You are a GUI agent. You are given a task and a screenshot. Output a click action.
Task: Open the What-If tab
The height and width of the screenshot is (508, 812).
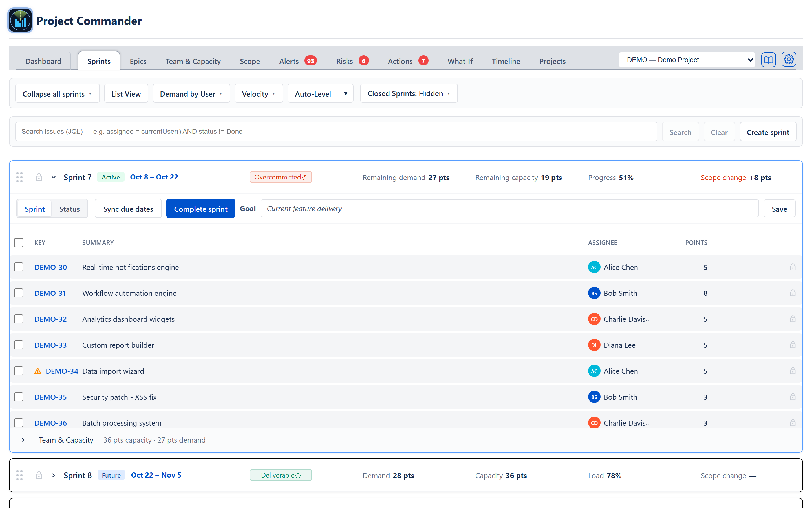click(x=460, y=61)
